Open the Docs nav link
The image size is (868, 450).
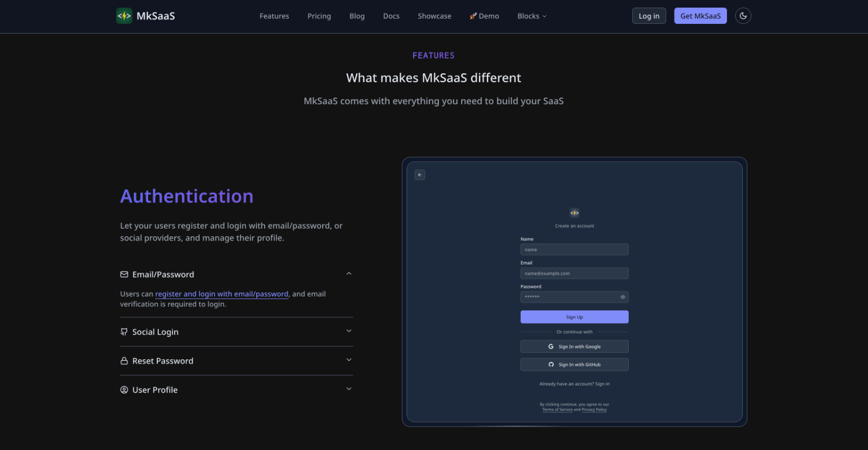(x=391, y=16)
